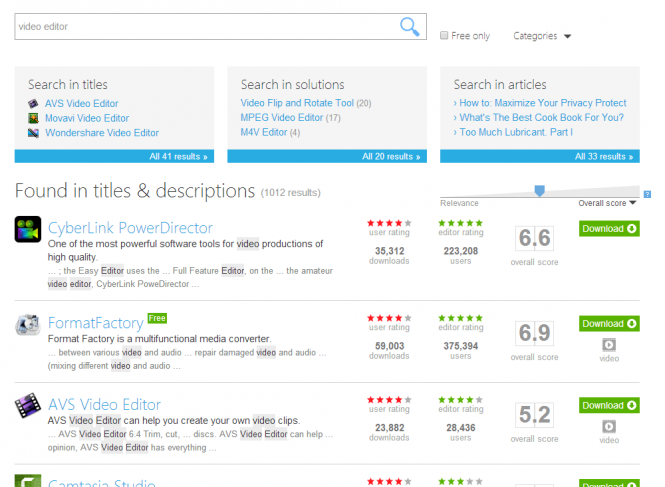Open the CyberLink PowerDirector app icon
Viewport: 665px width, 487px height.
point(28,229)
